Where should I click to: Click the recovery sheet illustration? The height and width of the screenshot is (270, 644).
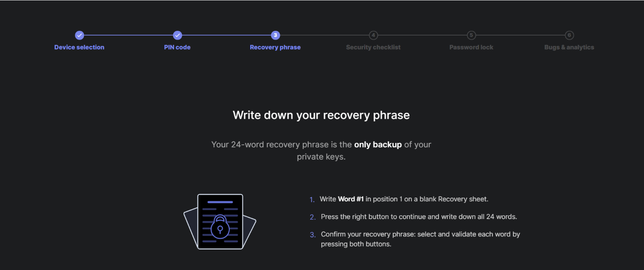coord(220,221)
